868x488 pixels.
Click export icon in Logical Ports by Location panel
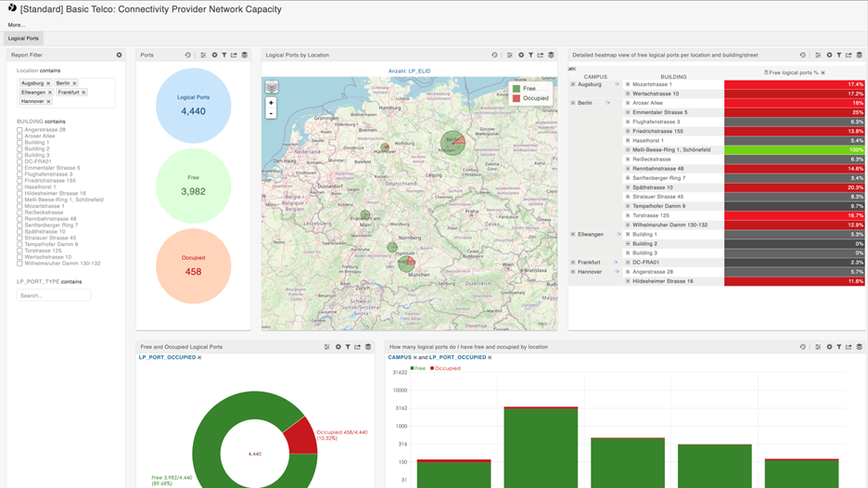pos(541,55)
